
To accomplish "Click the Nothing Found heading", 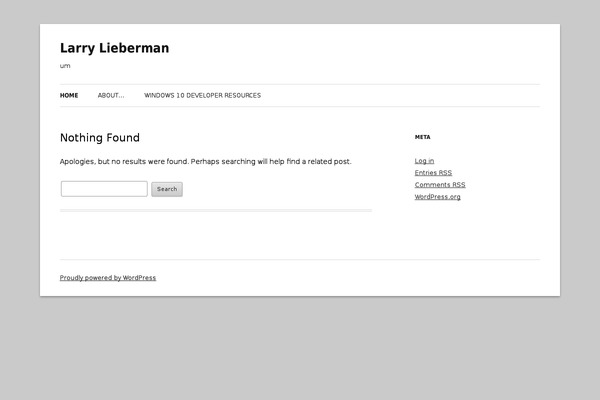I will [x=100, y=138].
